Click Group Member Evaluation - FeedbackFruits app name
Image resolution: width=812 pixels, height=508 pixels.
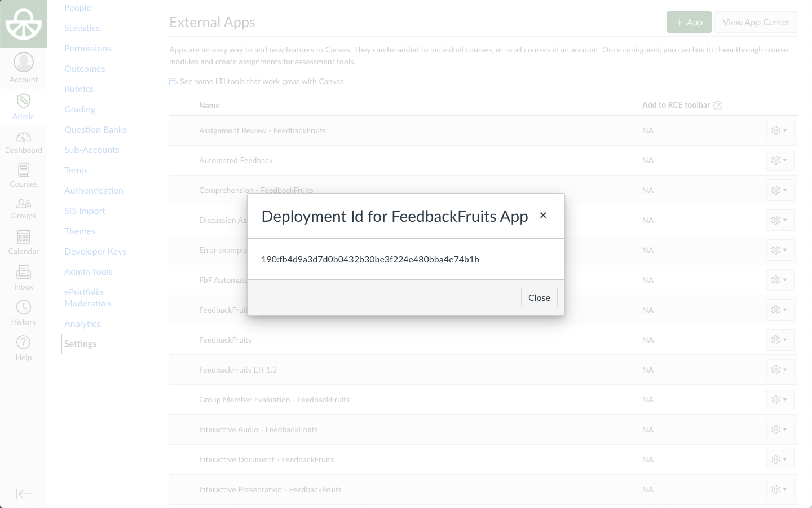point(274,400)
